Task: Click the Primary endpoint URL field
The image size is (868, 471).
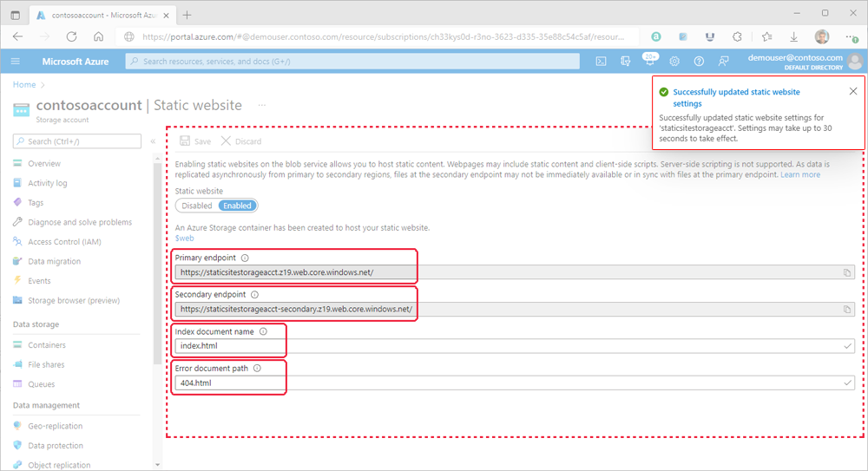Action: tap(515, 272)
